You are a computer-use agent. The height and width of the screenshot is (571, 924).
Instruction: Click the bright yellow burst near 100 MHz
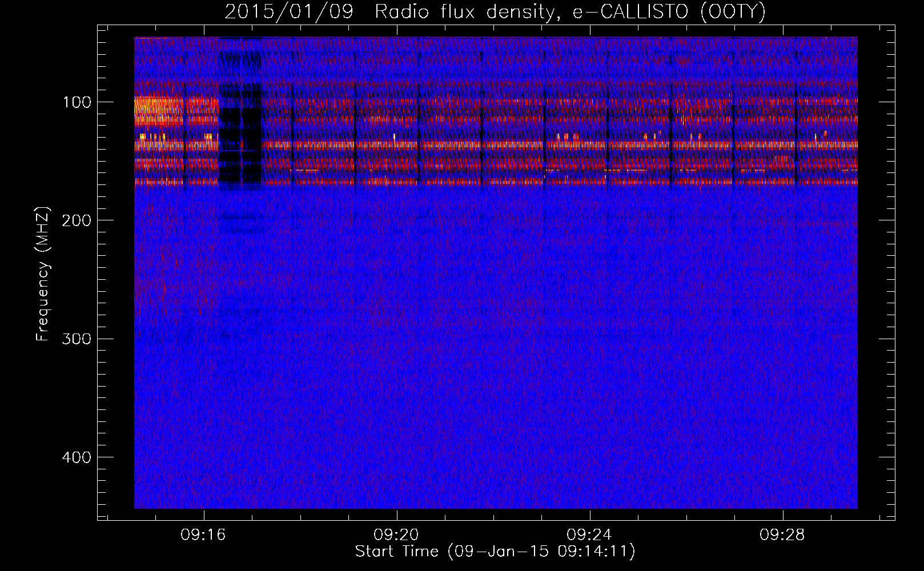pyautogui.click(x=158, y=111)
